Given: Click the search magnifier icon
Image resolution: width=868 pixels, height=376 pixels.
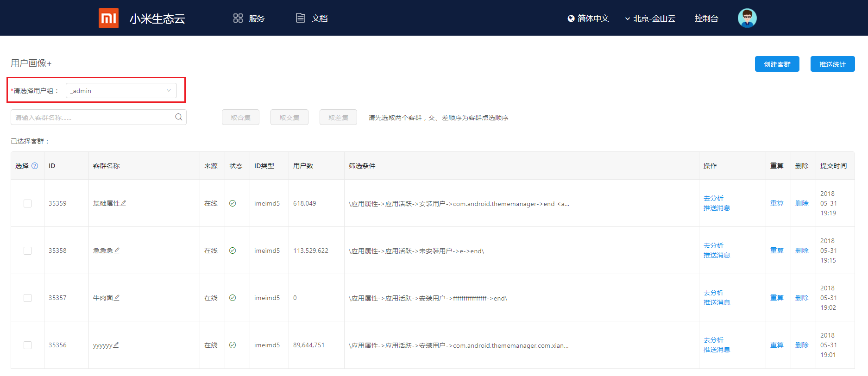Looking at the screenshot, I should pyautogui.click(x=178, y=117).
